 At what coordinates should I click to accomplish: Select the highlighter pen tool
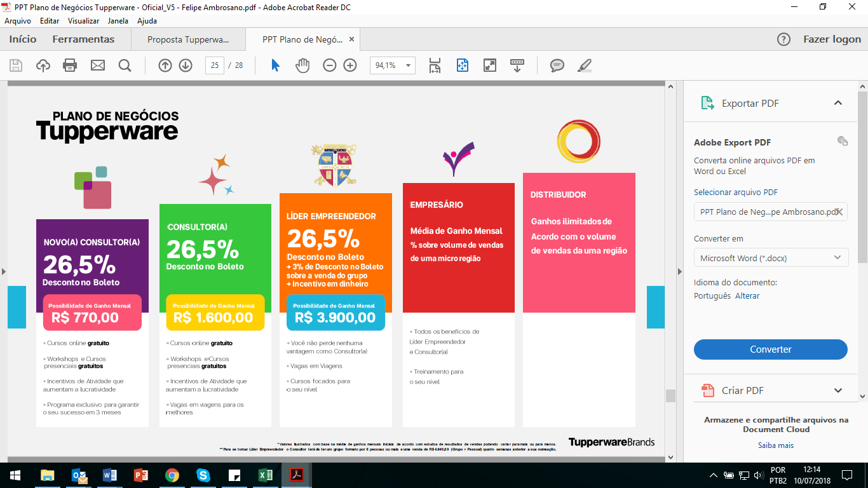tap(585, 65)
